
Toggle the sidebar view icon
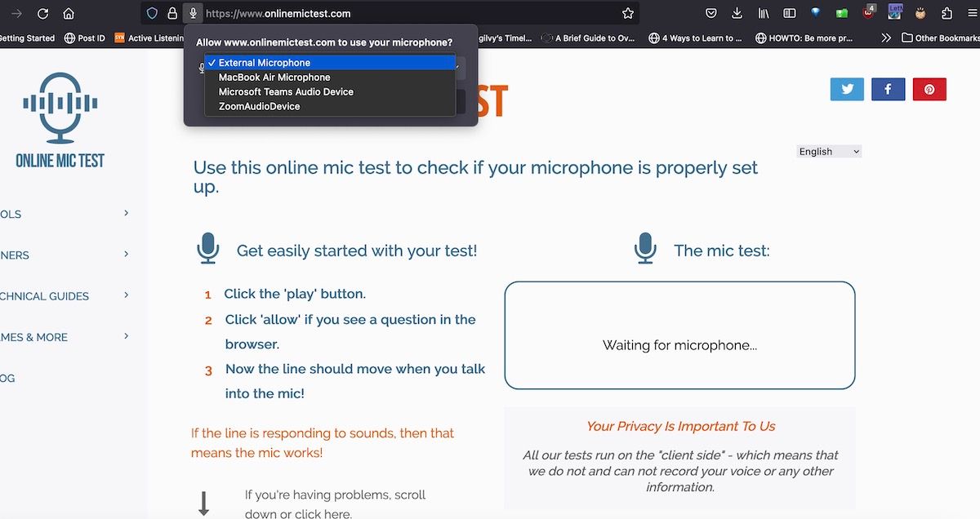tap(790, 13)
